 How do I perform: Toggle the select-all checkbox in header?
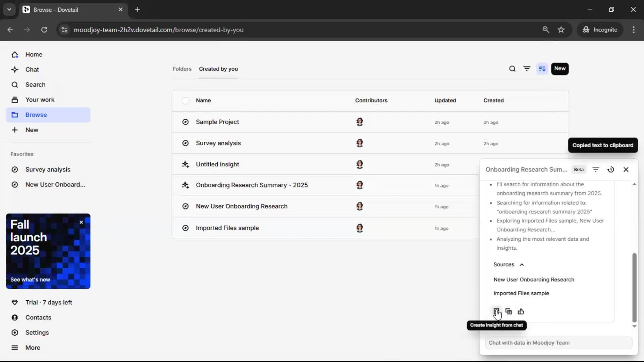(x=185, y=101)
